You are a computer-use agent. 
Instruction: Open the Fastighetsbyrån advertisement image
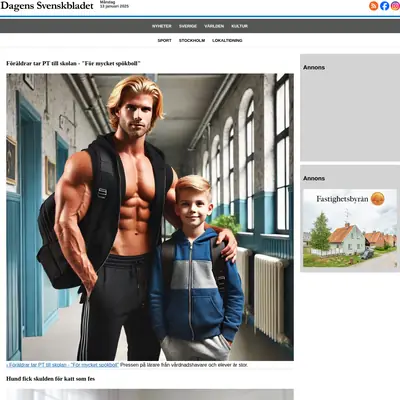[x=350, y=228]
